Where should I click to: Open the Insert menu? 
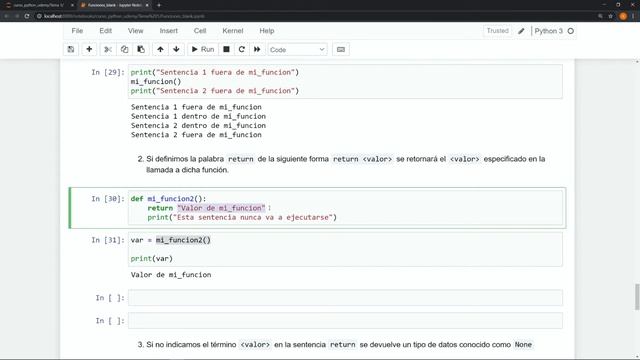pyautogui.click(x=169, y=31)
